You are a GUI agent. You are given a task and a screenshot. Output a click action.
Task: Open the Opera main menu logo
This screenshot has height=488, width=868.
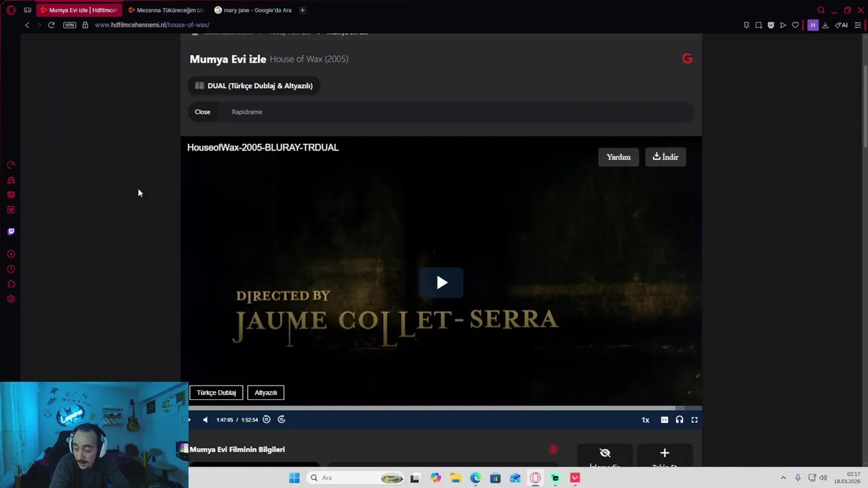click(x=11, y=10)
